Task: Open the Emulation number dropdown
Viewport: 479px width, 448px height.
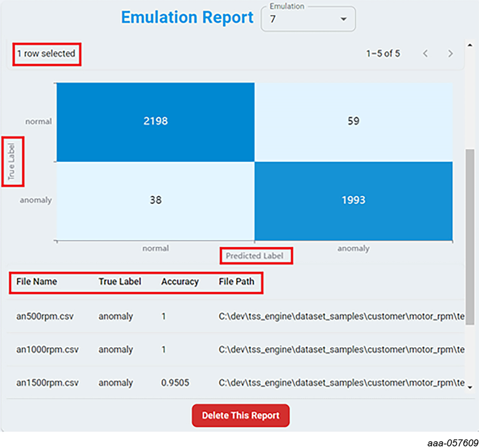Action: pos(308,19)
